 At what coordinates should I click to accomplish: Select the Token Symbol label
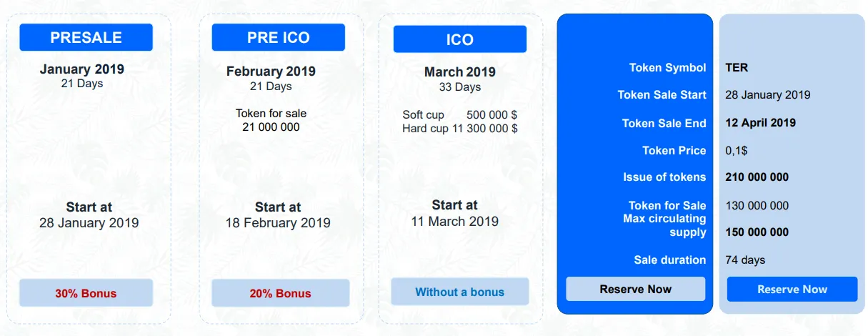coord(667,68)
